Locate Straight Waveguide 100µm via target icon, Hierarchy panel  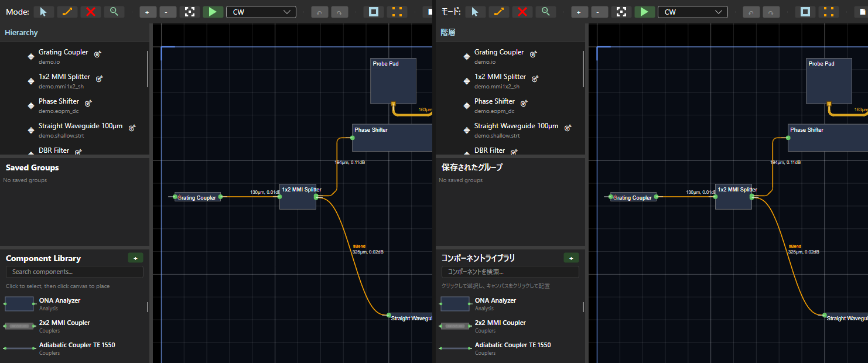coord(132,128)
